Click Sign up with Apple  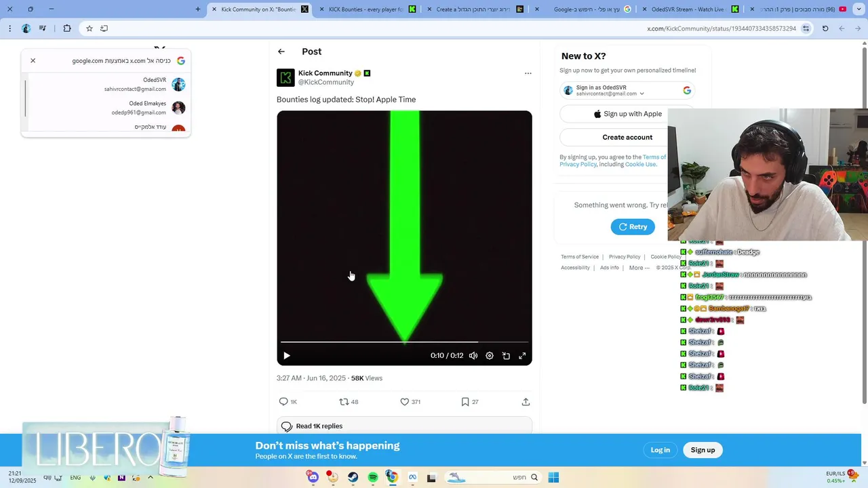(627, 114)
